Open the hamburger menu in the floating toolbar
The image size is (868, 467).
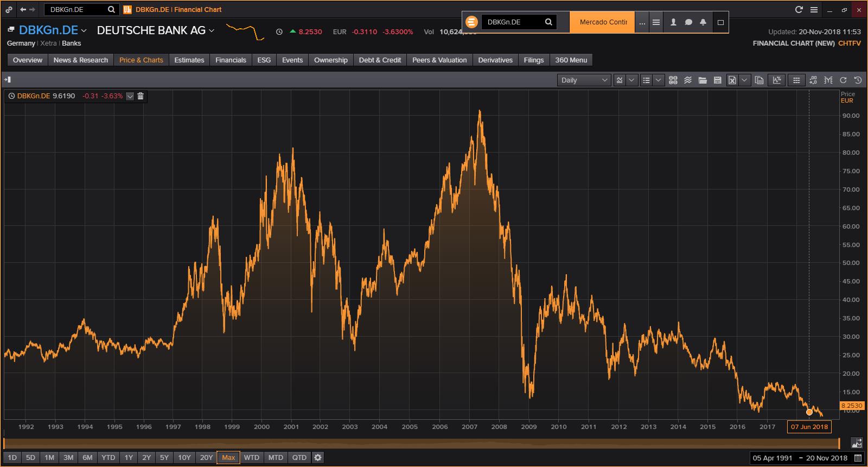(656, 23)
